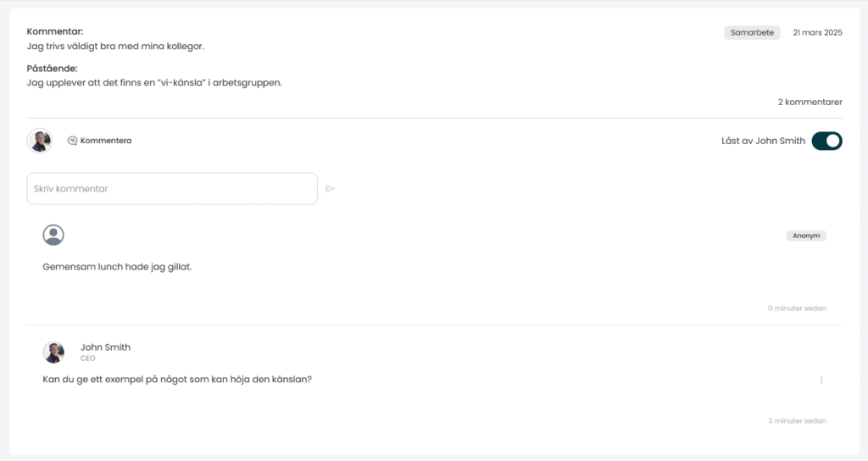Click John Smith's question comment text

coord(177,380)
